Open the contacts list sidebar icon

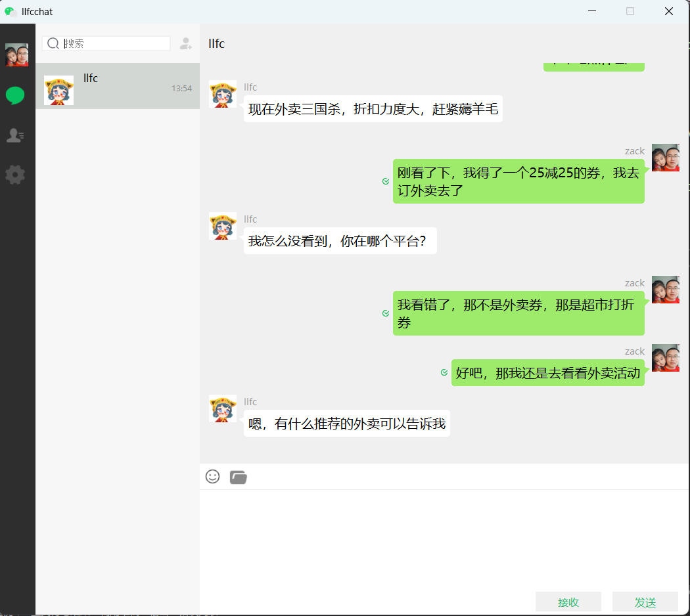tap(15, 135)
